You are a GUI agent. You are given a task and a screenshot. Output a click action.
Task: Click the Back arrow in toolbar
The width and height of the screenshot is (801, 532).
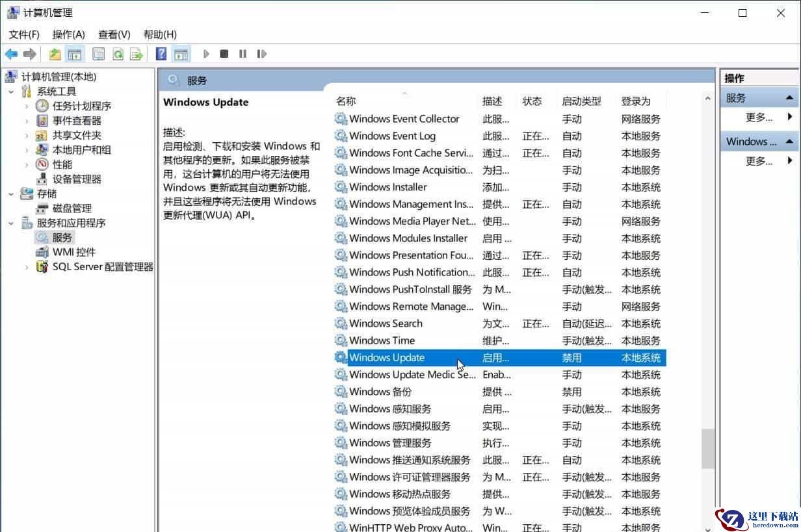[11, 54]
